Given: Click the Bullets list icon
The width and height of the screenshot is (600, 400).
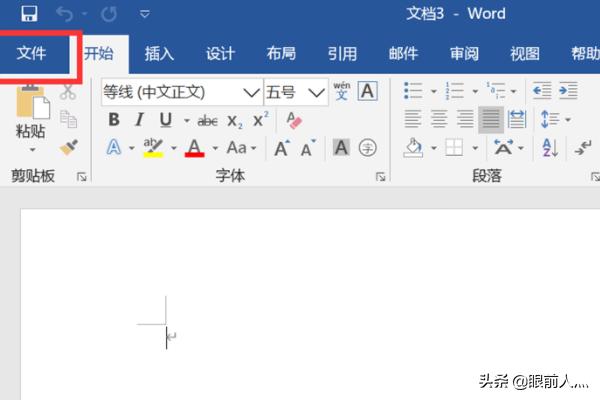Looking at the screenshot, I should 413,91.
